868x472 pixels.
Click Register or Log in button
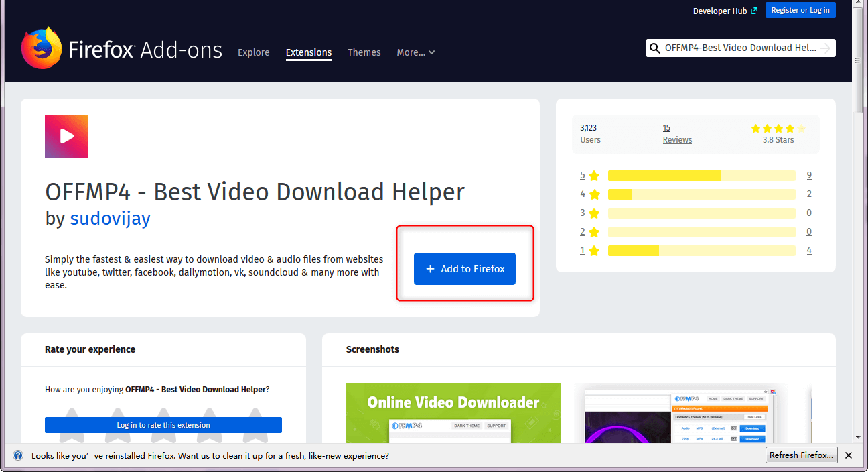[x=800, y=10]
